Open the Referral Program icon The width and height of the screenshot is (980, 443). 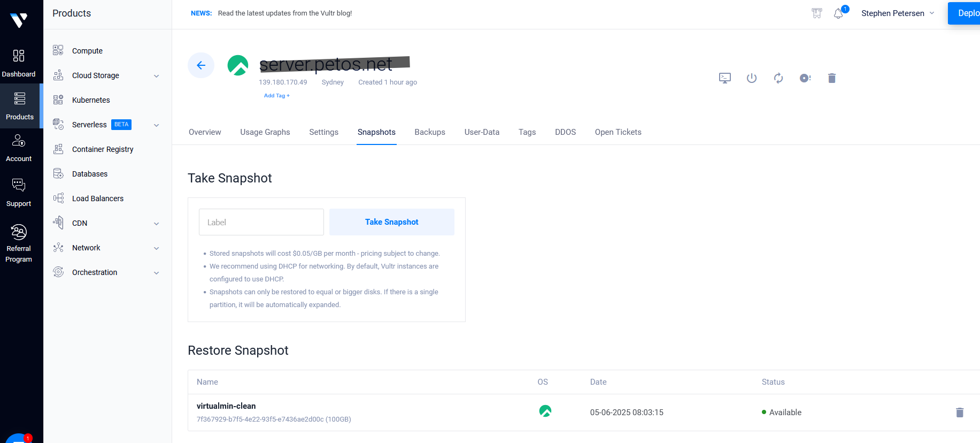point(19,232)
